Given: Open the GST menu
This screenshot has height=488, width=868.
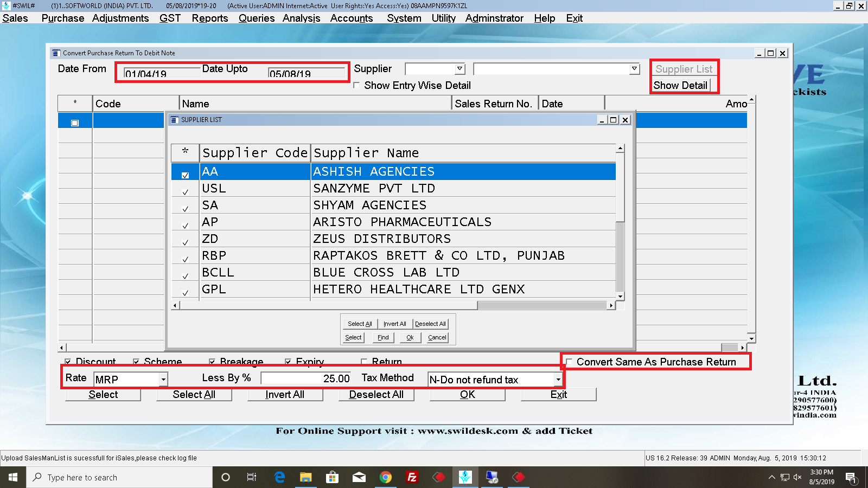Looking at the screenshot, I should [x=170, y=18].
